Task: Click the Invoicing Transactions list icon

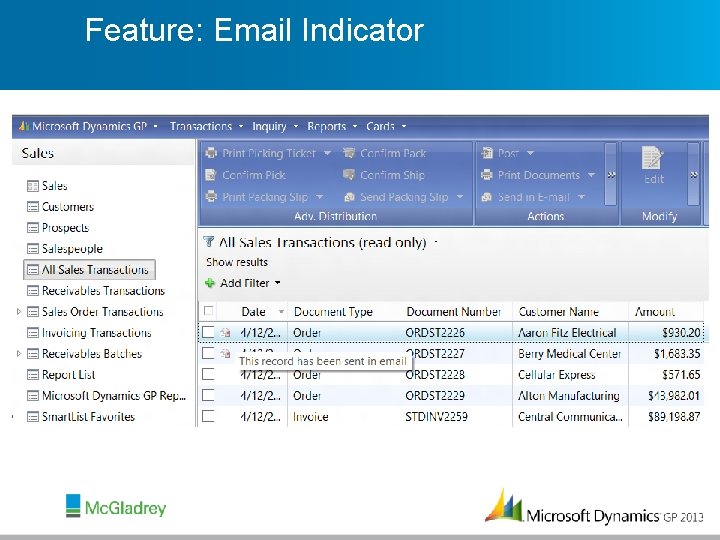Action: [x=33, y=333]
